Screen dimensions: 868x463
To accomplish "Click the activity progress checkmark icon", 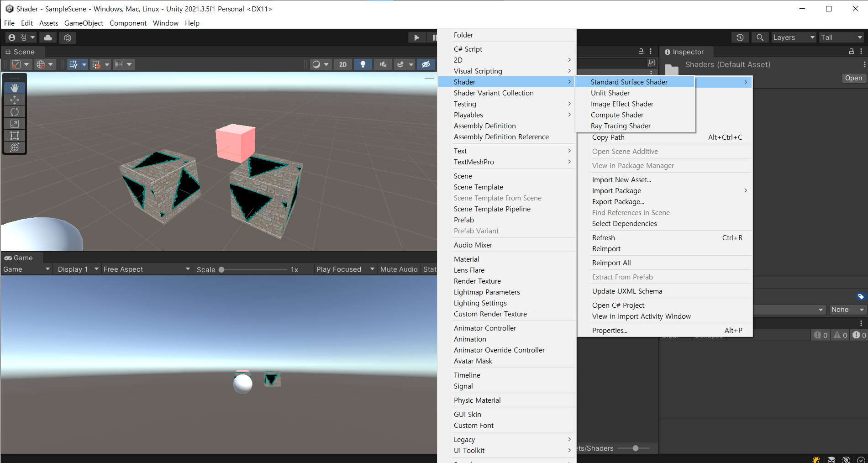I will [x=861, y=459].
